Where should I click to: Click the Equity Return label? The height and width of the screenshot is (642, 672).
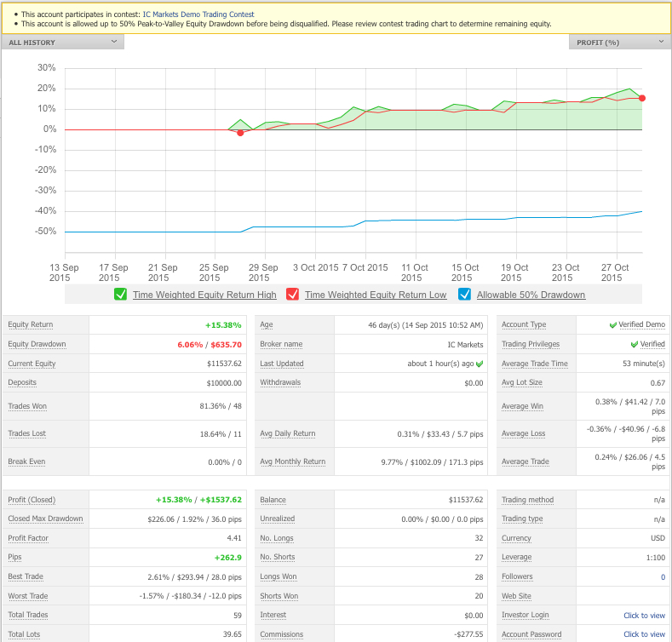tap(31, 324)
